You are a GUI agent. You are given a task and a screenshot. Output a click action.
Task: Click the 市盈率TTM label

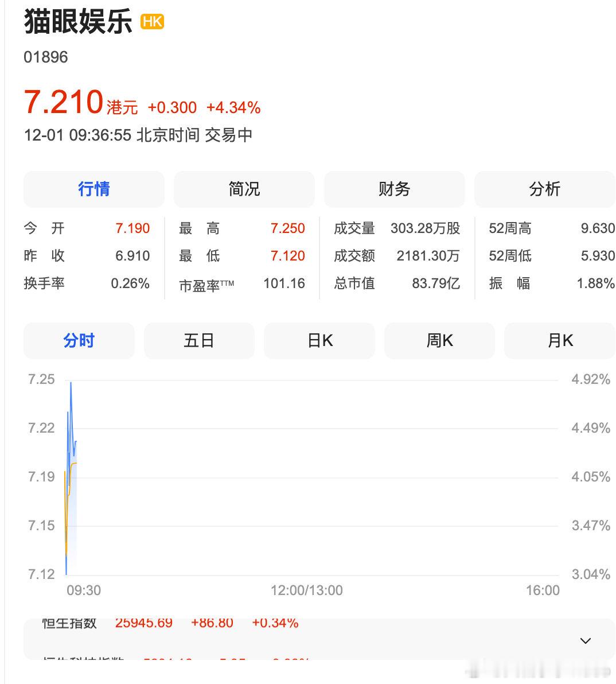click(206, 285)
